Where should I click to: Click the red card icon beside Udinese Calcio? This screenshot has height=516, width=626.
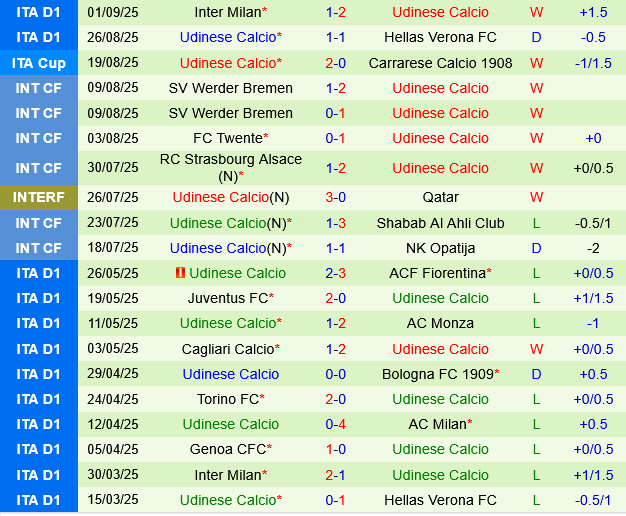click(x=181, y=273)
